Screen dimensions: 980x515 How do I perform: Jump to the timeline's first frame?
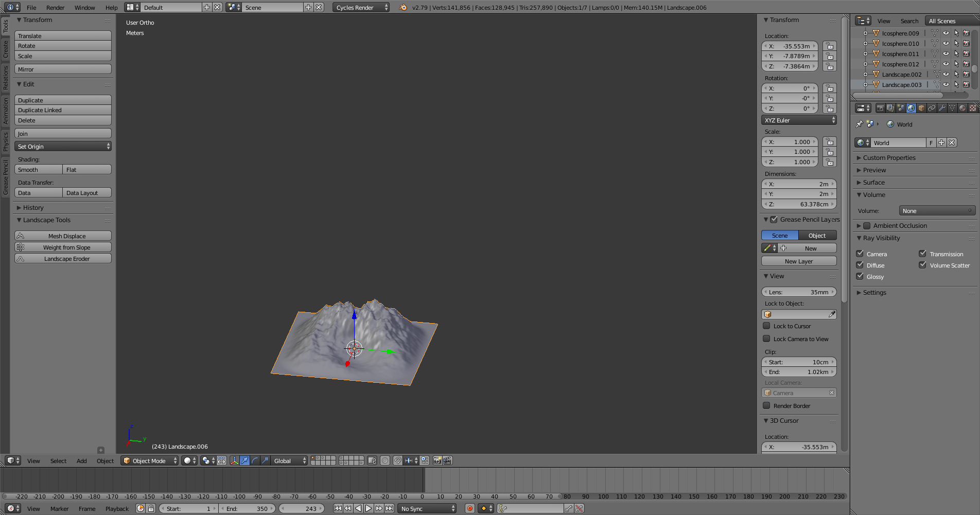(338, 508)
